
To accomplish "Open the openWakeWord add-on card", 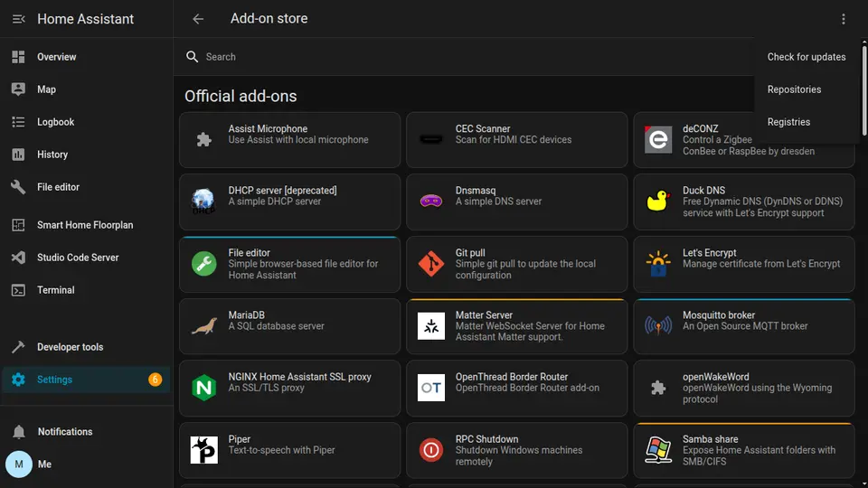I will (x=744, y=389).
